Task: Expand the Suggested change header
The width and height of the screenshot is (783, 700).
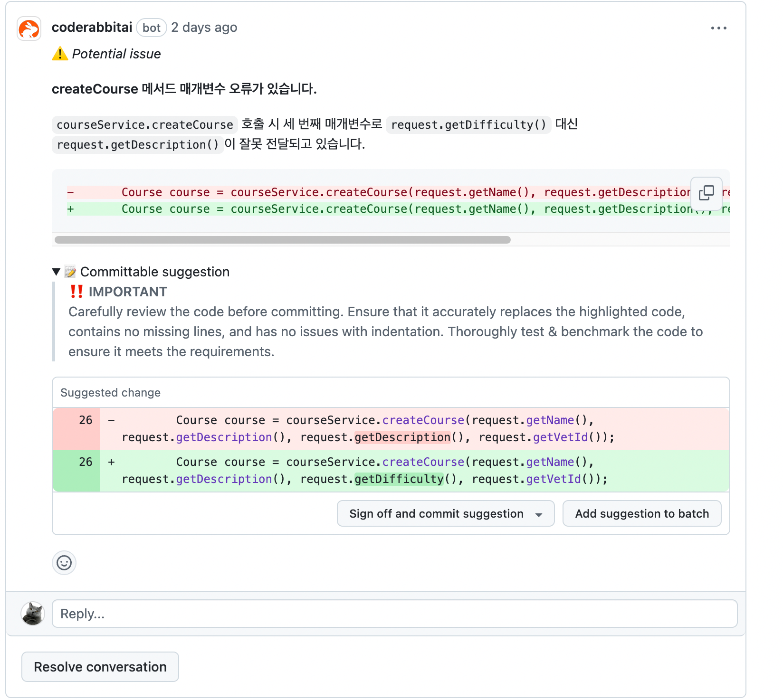Action: click(110, 392)
